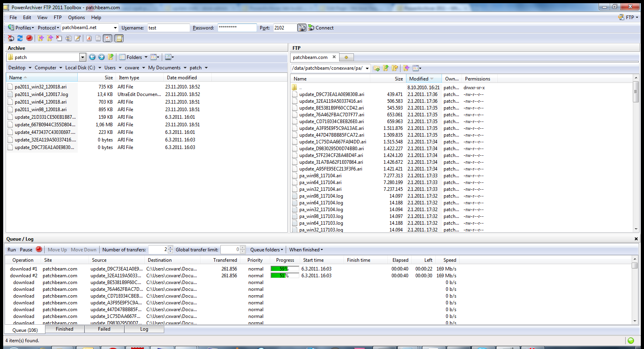Click the blue Refresh arrows icon
Screen dimensions: 644x349
coord(20,38)
